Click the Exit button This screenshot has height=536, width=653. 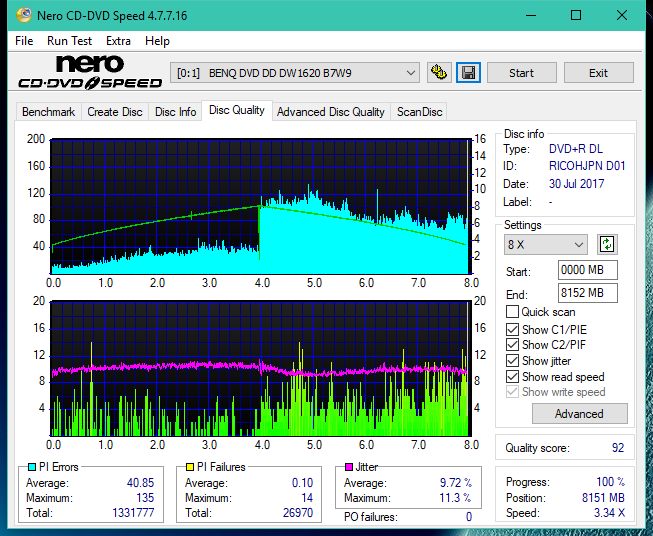click(598, 73)
